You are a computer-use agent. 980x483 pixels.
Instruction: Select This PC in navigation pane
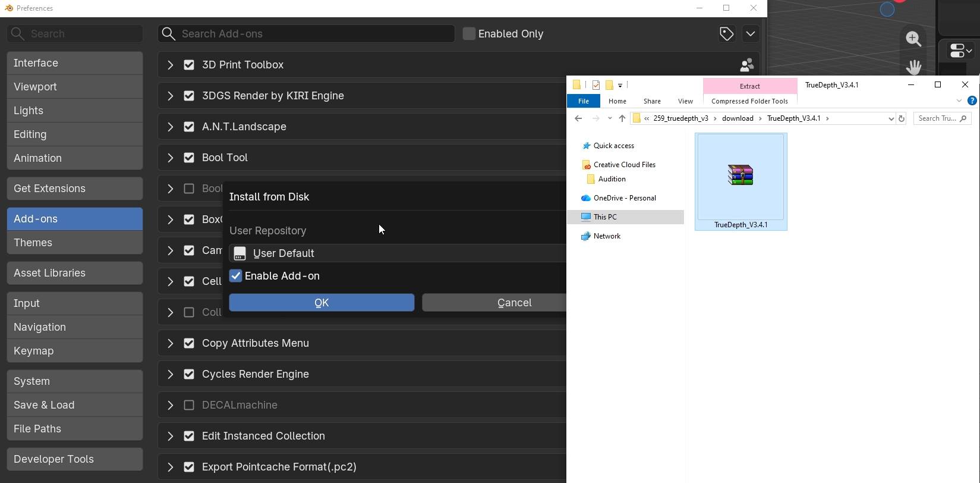(599, 217)
